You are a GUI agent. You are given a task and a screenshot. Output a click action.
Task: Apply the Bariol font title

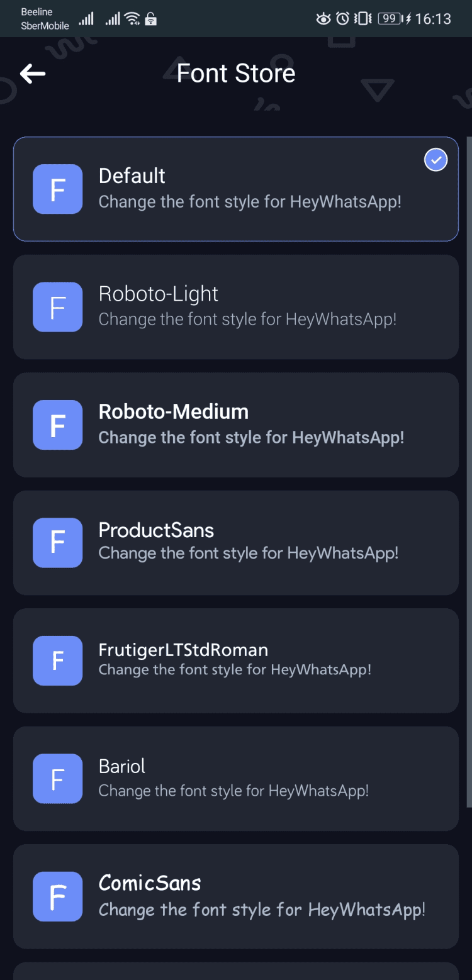click(122, 766)
